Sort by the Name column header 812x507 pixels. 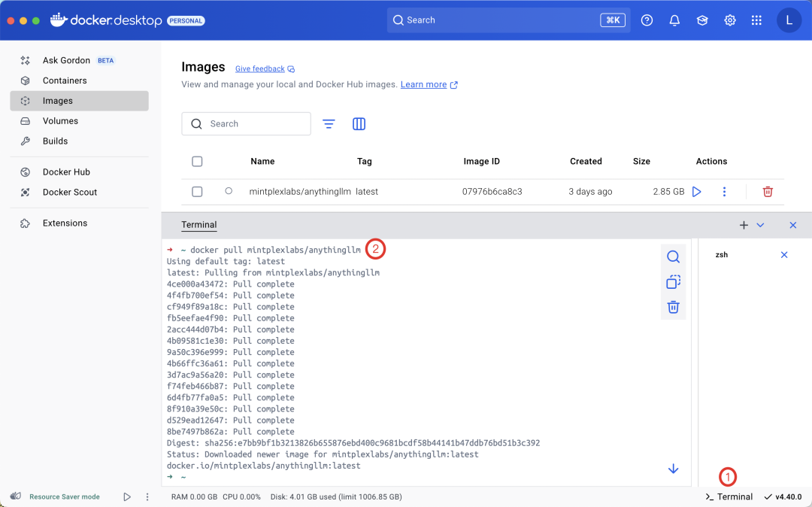coord(262,162)
